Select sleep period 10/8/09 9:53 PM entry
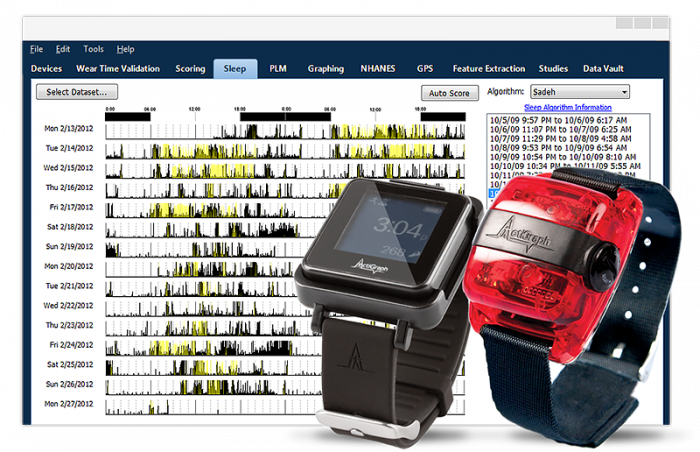The height and width of the screenshot is (452, 700). [558, 147]
